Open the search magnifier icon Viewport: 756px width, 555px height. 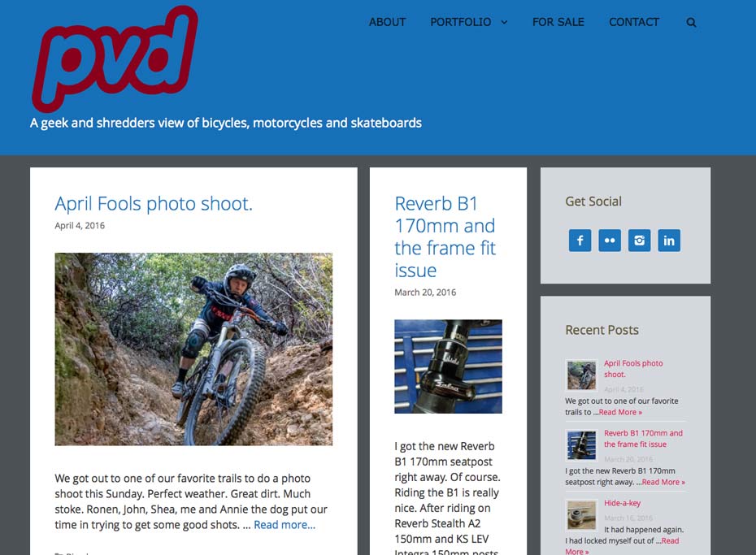pyautogui.click(x=691, y=23)
